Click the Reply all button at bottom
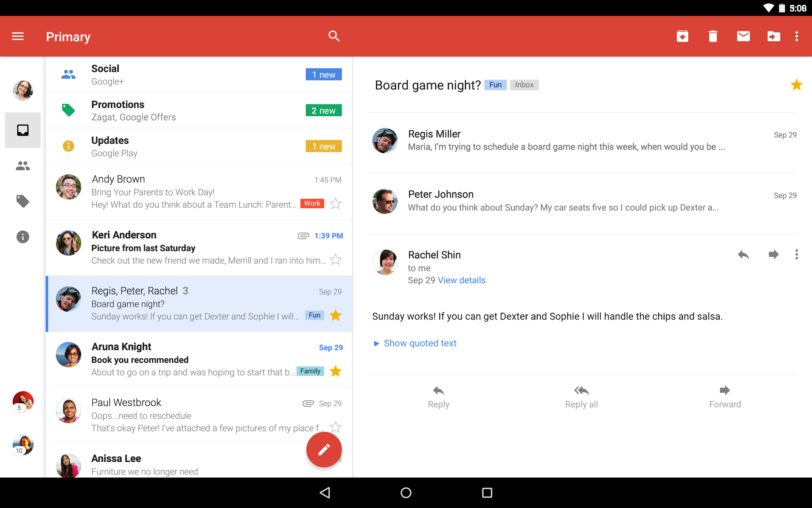Viewport: 812px width, 508px height. (x=581, y=396)
